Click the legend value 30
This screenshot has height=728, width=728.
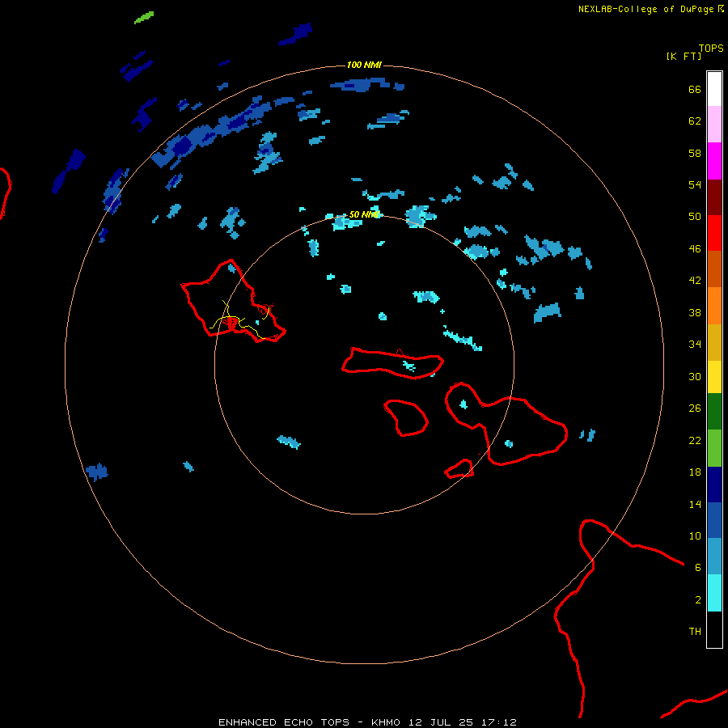(x=695, y=376)
